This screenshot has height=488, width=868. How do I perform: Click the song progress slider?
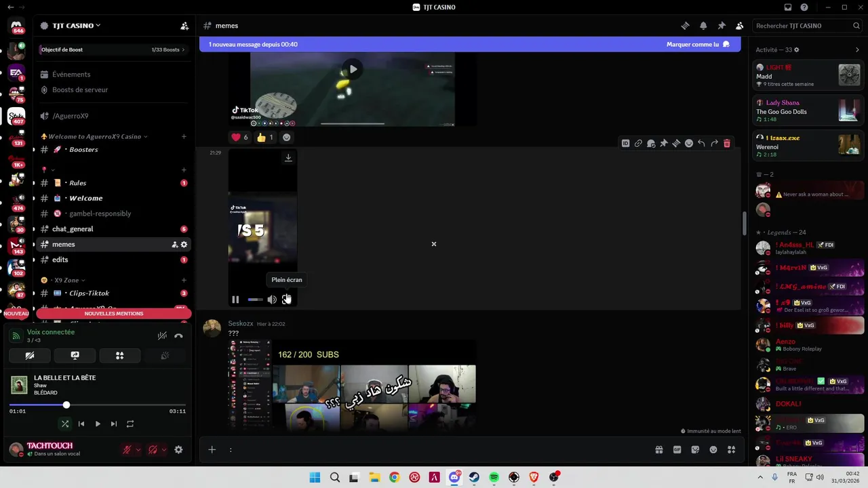click(x=98, y=405)
